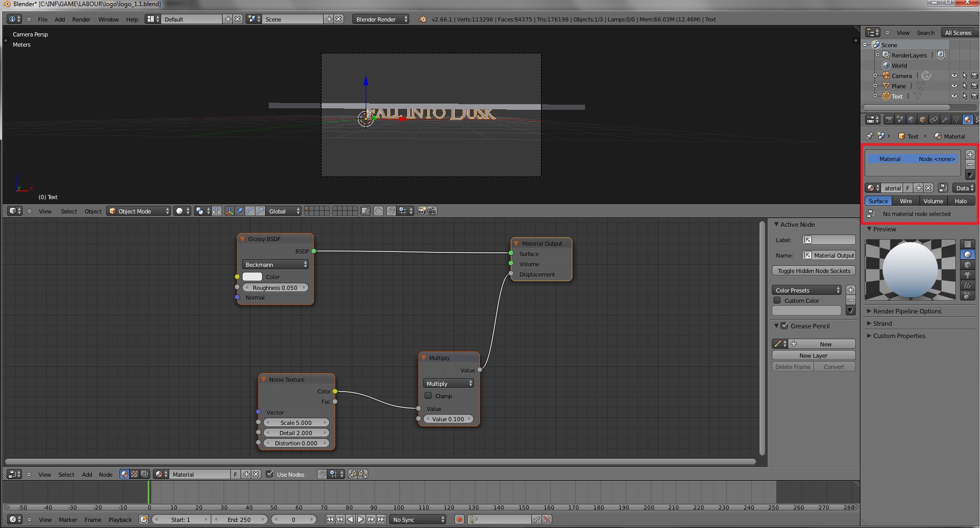The height and width of the screenshot is (528, 980).
Task: Jump to first frame playback icon
Action: click(x=330, y=519)
